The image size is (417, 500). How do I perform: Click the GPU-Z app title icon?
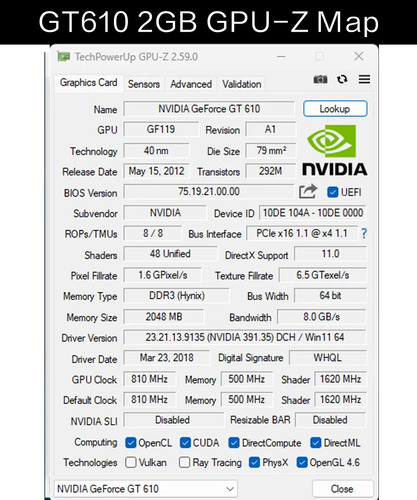(x=63, y=57)
